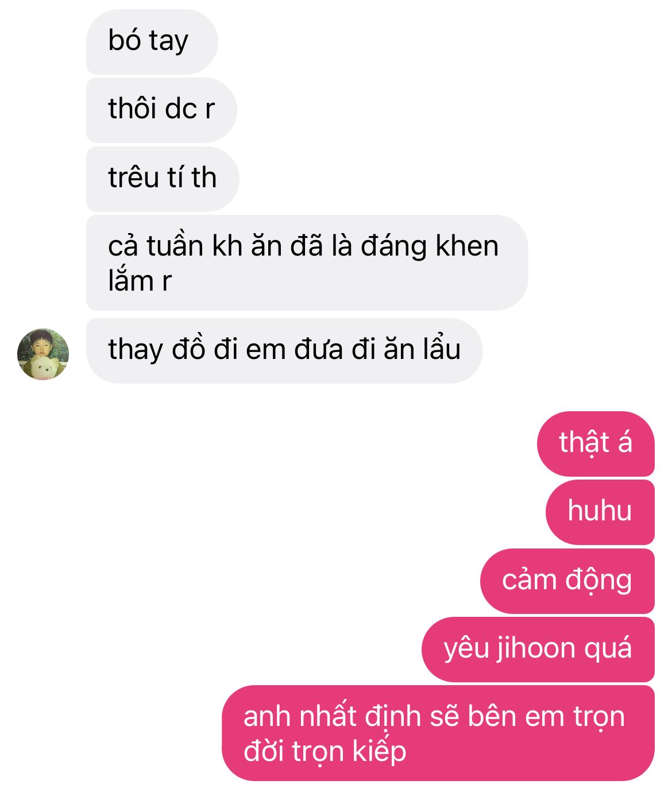
Task: Click the teddy bear in the avatar
Action: 44,368
